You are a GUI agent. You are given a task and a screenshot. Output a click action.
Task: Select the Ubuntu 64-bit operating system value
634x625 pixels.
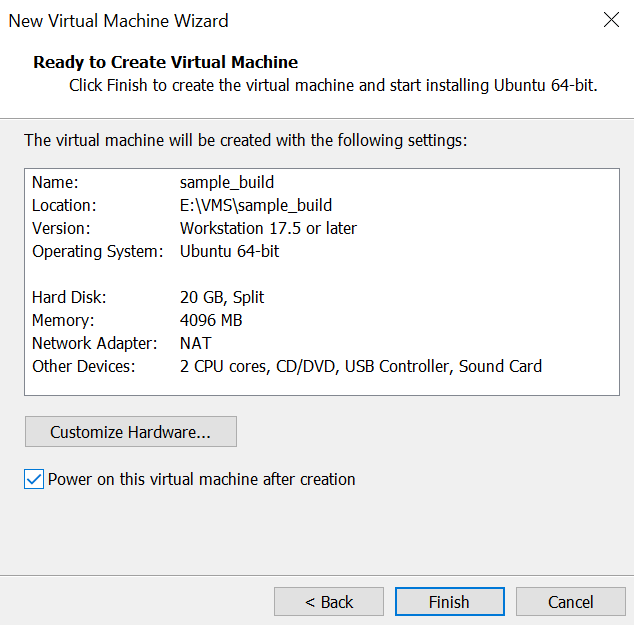click(230, 251)
